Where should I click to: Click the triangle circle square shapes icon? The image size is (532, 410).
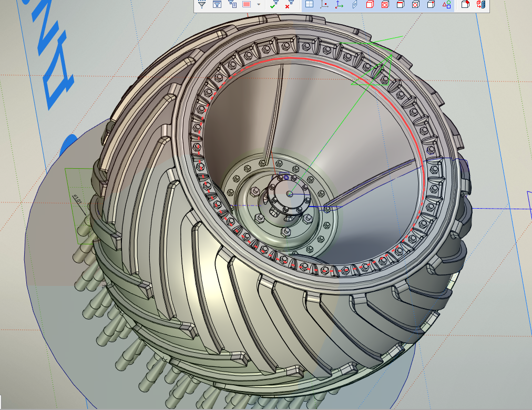click(446, 4)
